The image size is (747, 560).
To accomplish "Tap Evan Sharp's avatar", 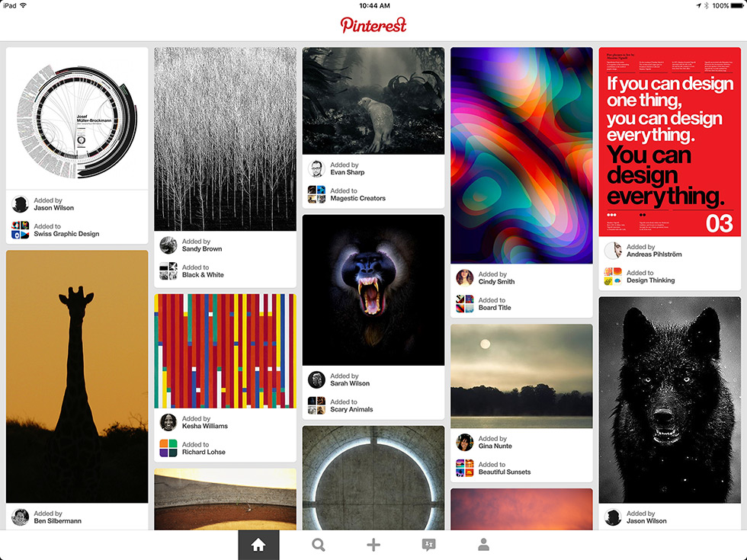I will click(316, 168).
